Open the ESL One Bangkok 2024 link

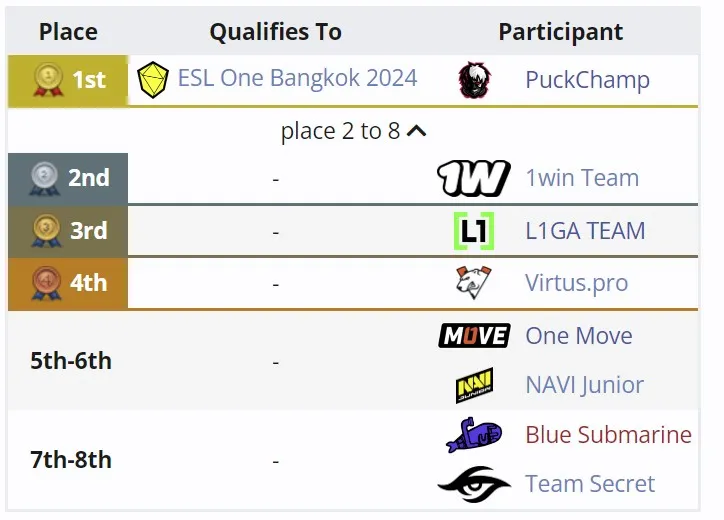coord(298,78)
